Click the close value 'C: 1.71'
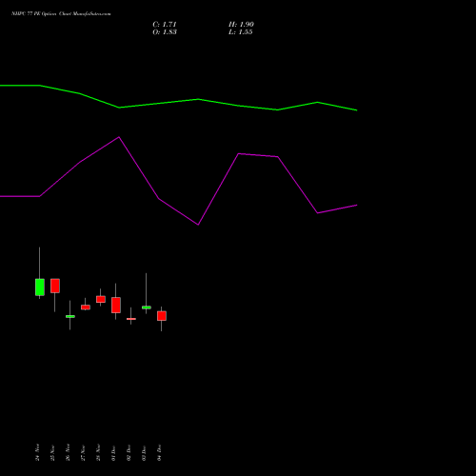 pyautogui.click(x=165, y=25)
